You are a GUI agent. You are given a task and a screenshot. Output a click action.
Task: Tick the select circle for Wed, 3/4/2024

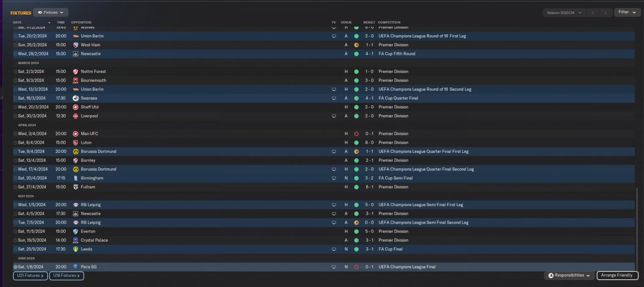16,134
